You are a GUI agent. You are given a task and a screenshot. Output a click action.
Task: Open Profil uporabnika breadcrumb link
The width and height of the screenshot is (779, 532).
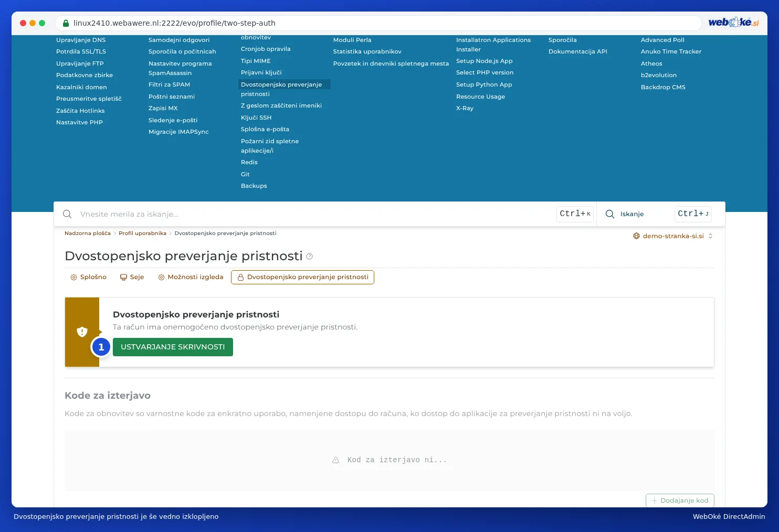tap(142, 233)
